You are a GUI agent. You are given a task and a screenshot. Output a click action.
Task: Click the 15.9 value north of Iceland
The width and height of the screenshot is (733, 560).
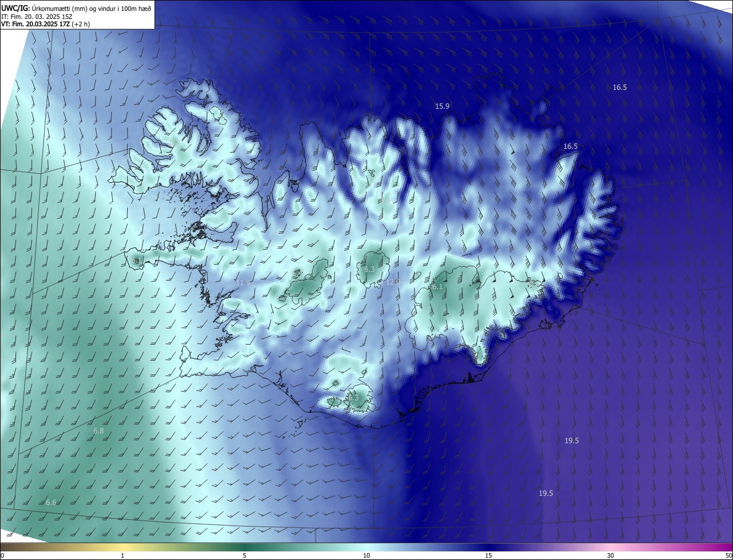coord(442,107)
